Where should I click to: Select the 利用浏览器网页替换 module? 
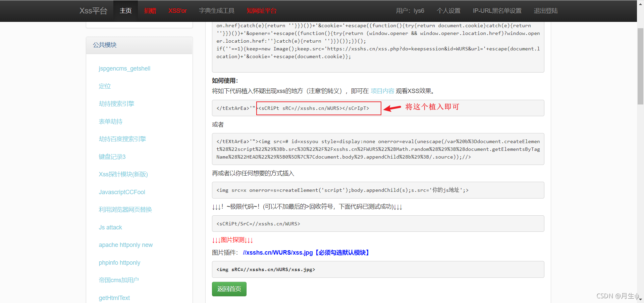[x=125, y=210]
